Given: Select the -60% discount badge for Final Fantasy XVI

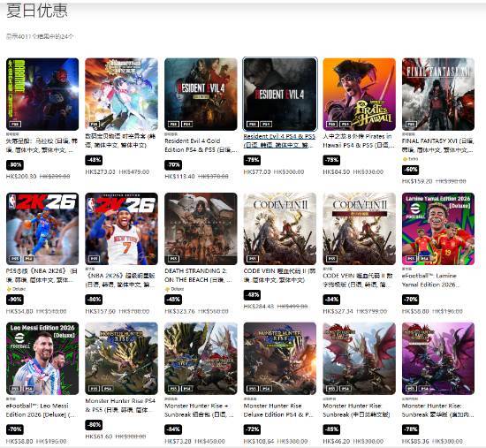Looking at the screenshot, I should 411,170.
